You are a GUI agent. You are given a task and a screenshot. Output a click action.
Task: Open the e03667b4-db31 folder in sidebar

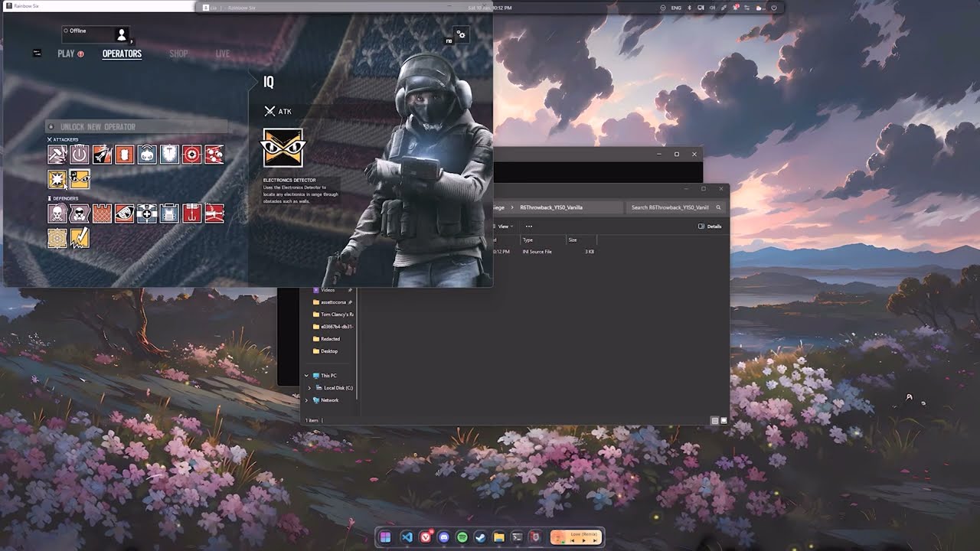[x=333, y=327]
